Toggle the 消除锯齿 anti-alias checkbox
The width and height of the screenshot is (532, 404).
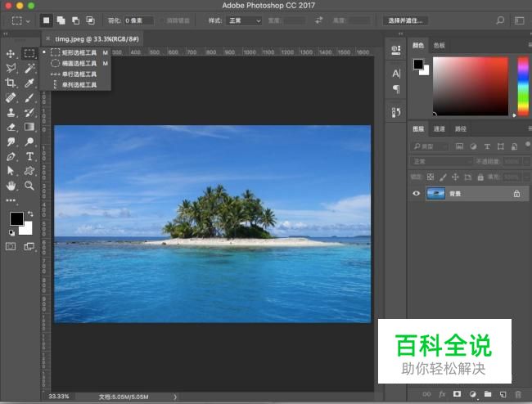162,20
